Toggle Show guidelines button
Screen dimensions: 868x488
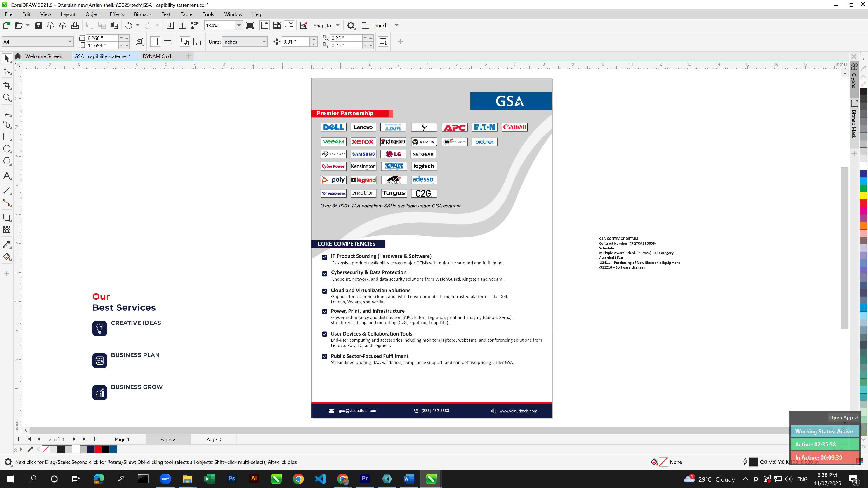tap(289, 25)
